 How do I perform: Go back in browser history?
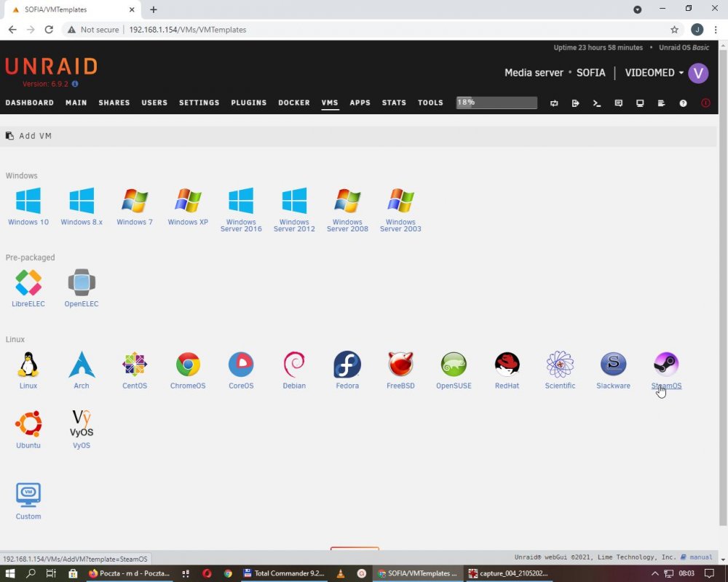pyautogui.click(x=12, y=30)
